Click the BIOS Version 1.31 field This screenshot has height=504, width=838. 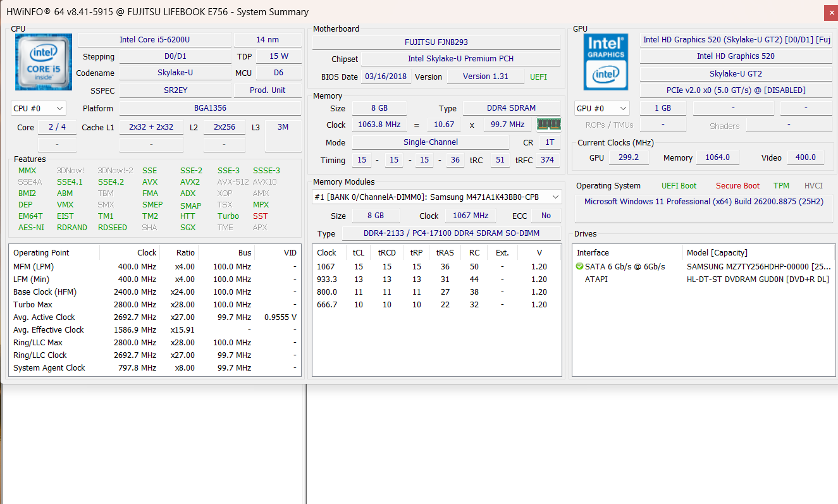pyautogui.click(x=486, y=77)
